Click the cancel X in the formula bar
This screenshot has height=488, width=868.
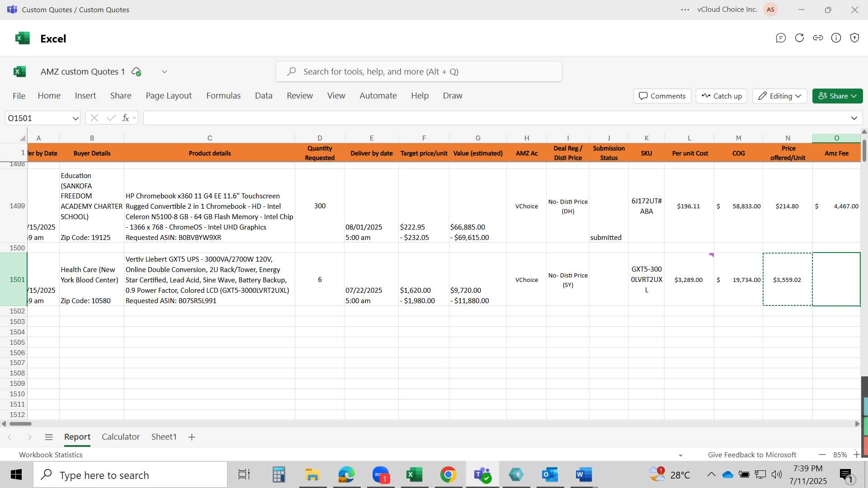pyautogui.click(x=94, y=118)
